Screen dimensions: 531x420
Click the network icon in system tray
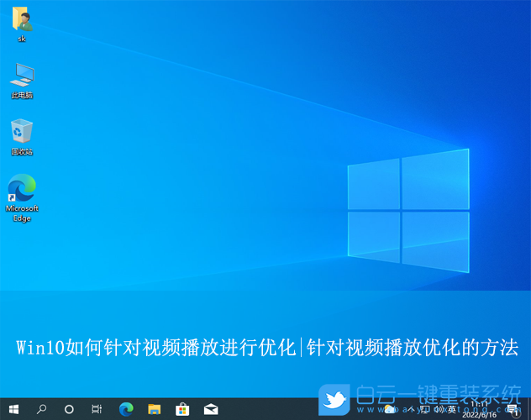tap(424, 409)
